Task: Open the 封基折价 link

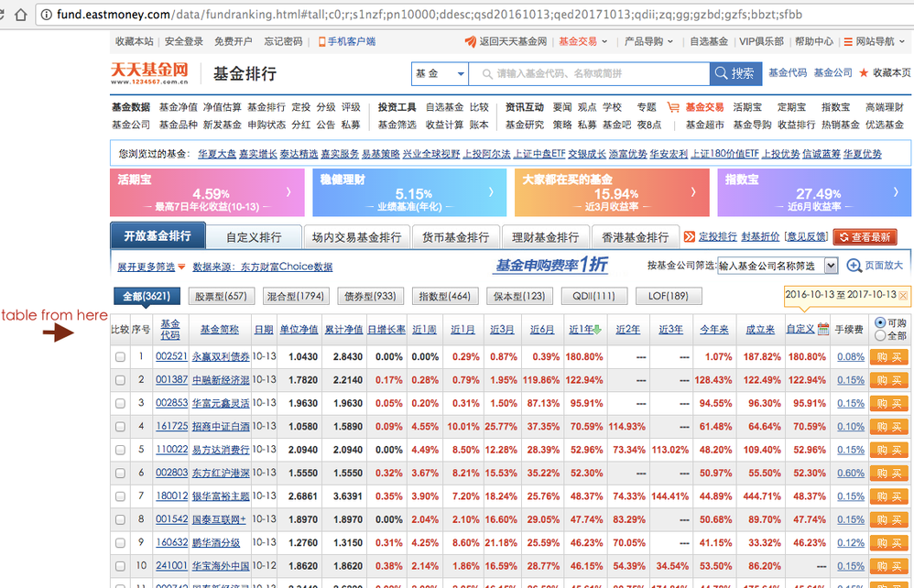Action: click(760, 236)
